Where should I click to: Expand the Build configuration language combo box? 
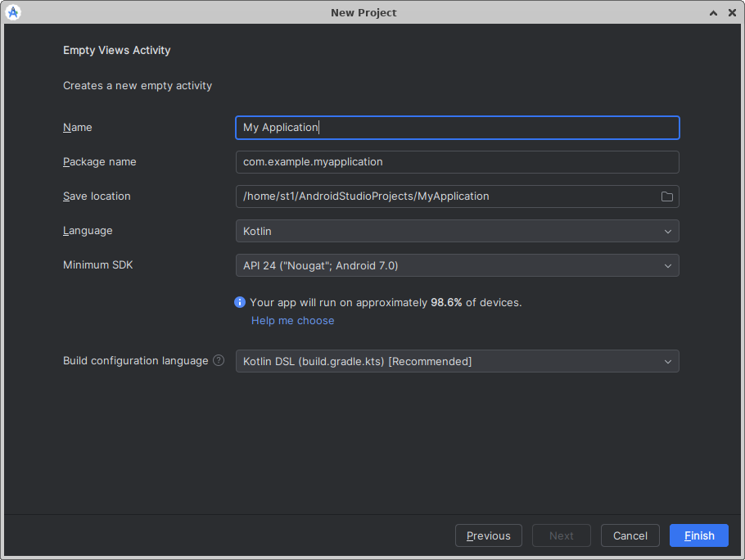coord(457,361)
